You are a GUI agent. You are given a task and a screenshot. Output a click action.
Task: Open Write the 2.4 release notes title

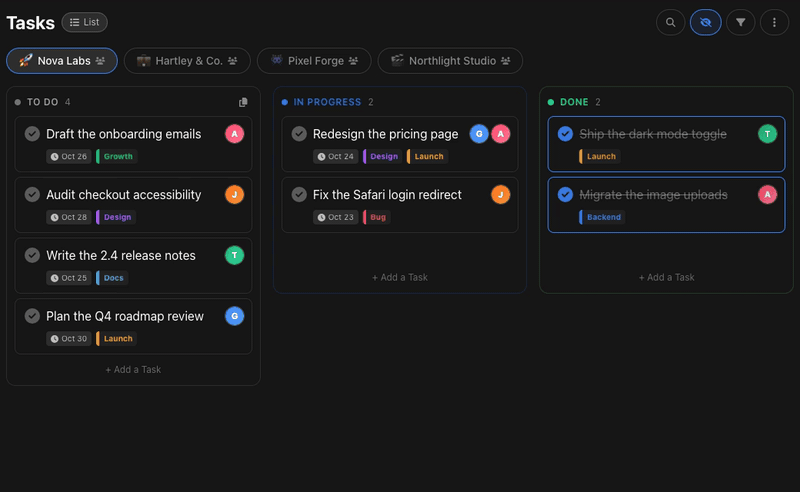(121, 255)
